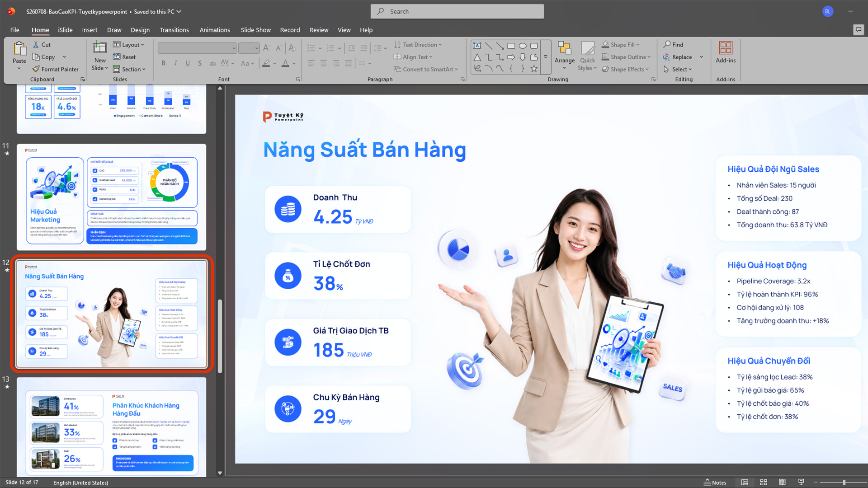Open the text highlight color
This screenshot has height=488, width=868.
(x=267, y=63)
